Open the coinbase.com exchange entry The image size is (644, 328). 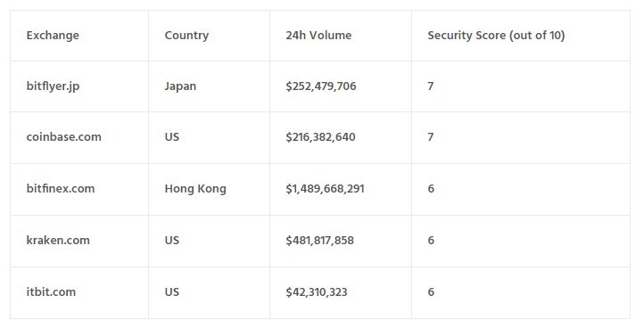(63, 137)
